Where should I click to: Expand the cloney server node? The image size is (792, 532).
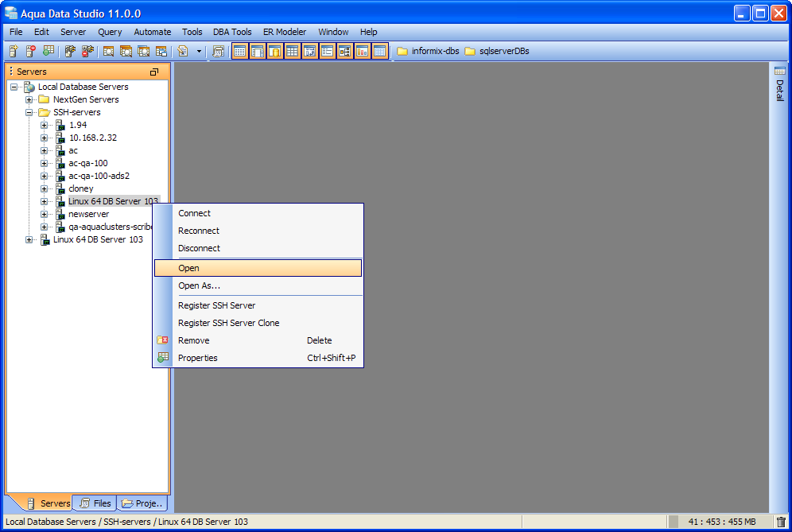pyautogui.click(x=44, y=188)
